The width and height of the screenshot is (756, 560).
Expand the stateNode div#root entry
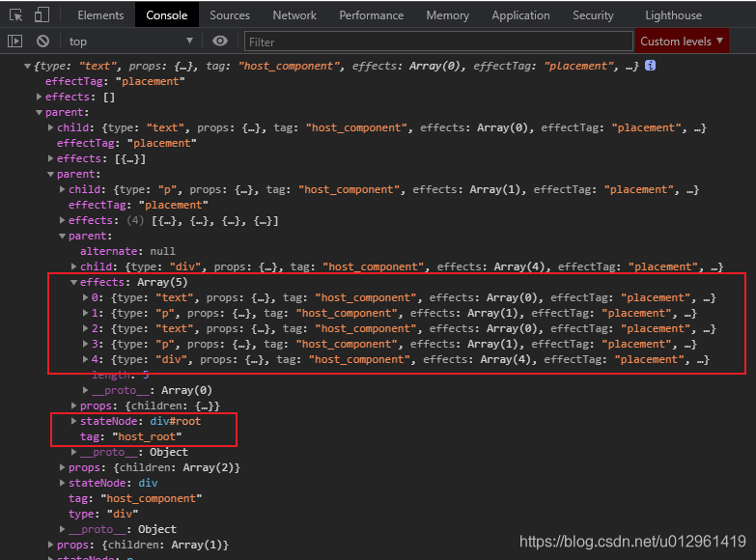coord(73,421)
